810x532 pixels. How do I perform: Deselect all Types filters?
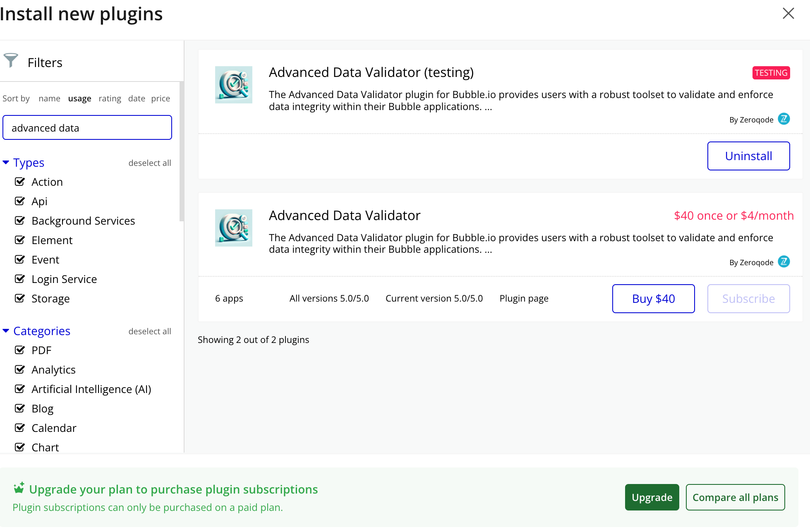pyautogui.click(x=150, y=163)
